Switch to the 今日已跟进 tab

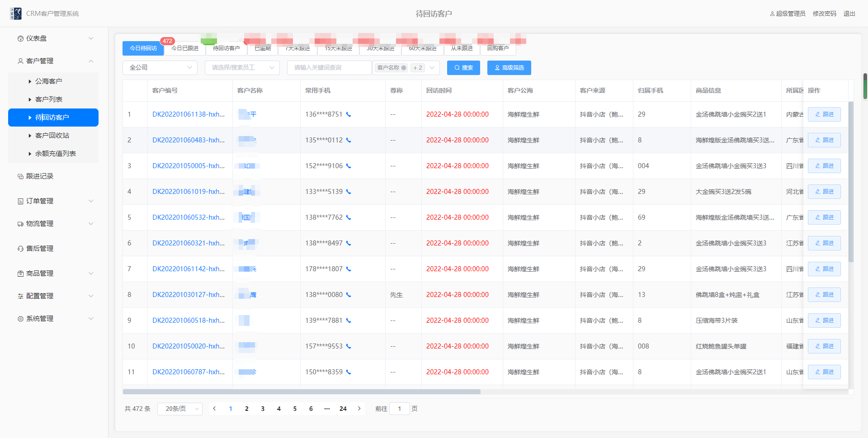(x=185, y=48)
